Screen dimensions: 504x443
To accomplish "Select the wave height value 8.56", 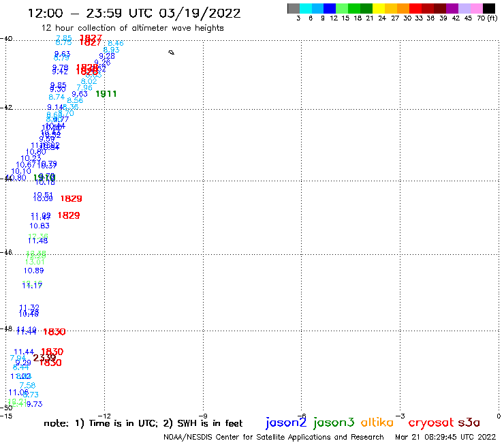I will (75, 100).
